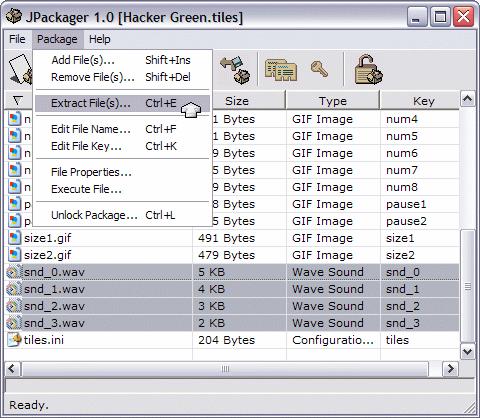Click the snd_2 key cell
480x418 pixels.
click(x=403, y=306)
